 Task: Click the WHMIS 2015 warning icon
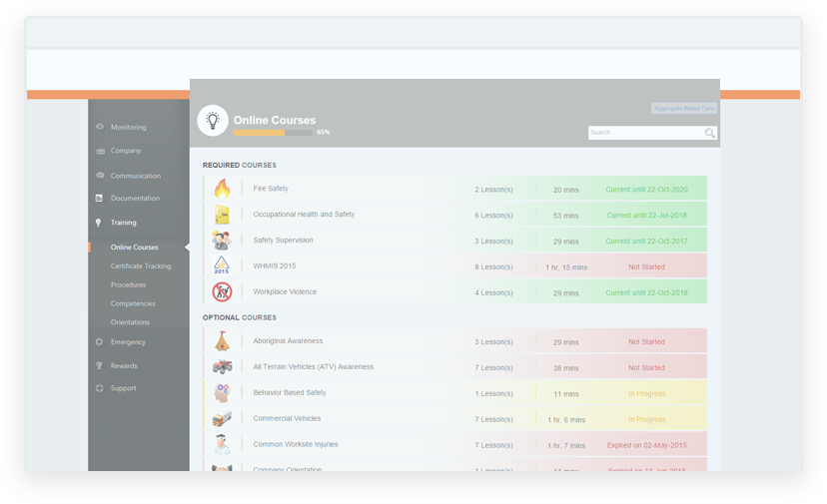click(222, 265)
